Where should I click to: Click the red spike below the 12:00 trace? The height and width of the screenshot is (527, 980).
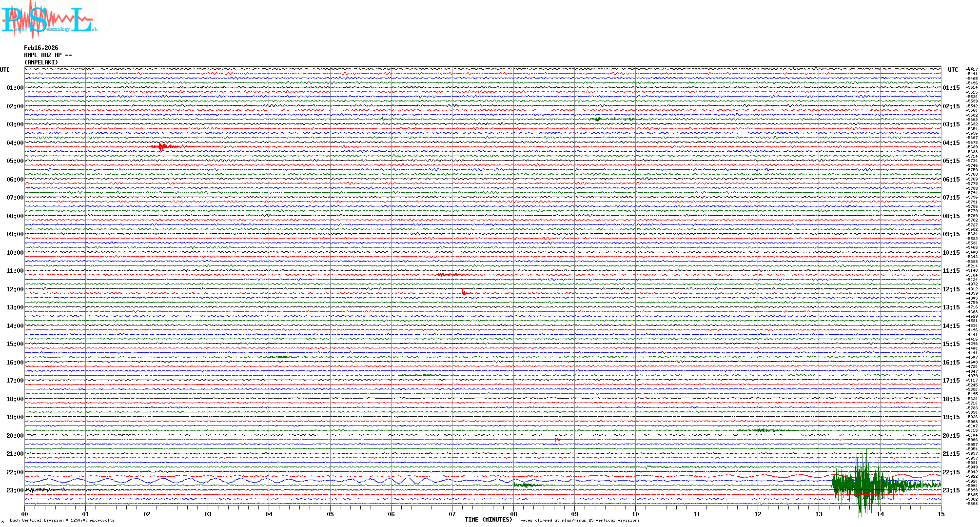click(x=464, y=293)
